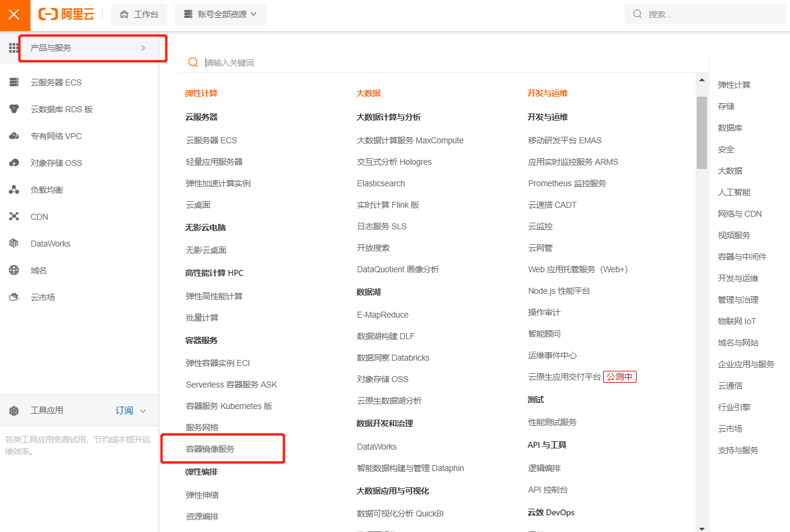Click the 负载均衡 sidebar icon
This screenshot has width=790, height=532.
14,190
